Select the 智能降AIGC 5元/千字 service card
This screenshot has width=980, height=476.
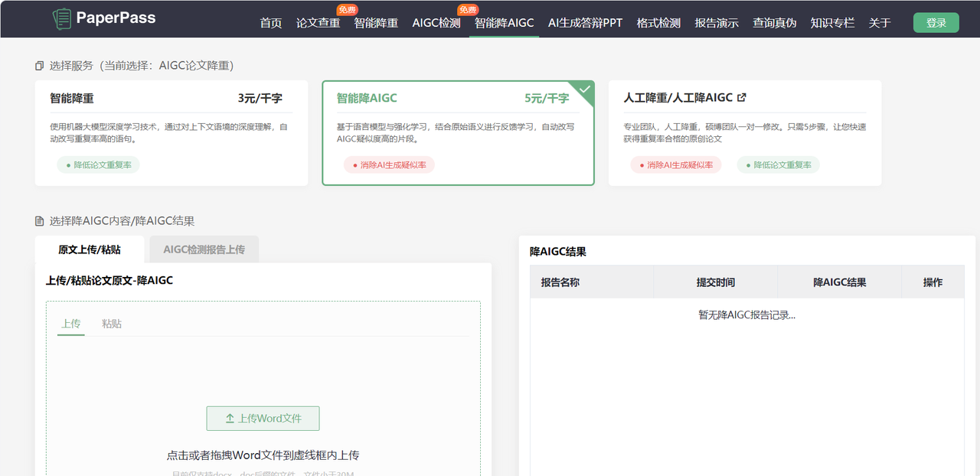point(458,133)
